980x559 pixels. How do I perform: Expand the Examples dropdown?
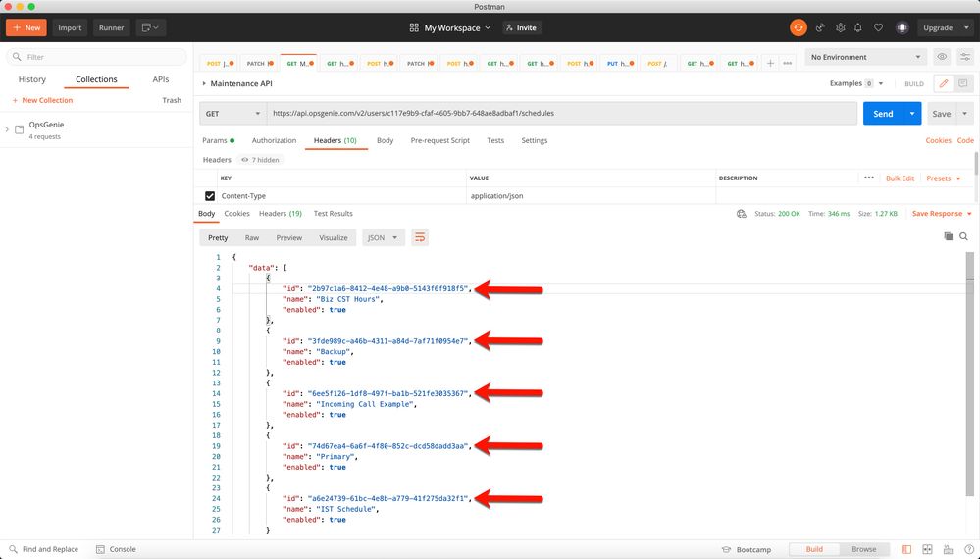[x=856, y=83]
